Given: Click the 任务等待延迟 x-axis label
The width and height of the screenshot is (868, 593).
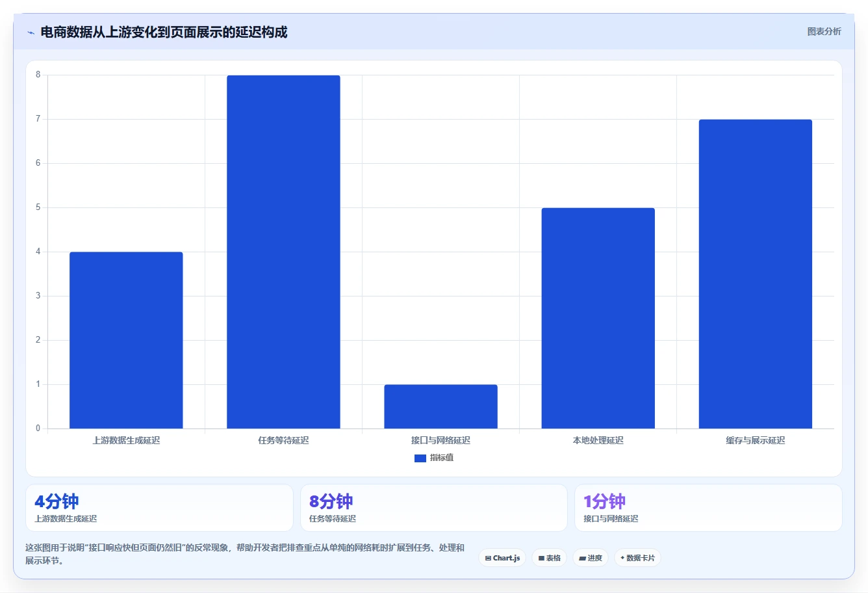Looking at the screenshot, I should 283,440.
